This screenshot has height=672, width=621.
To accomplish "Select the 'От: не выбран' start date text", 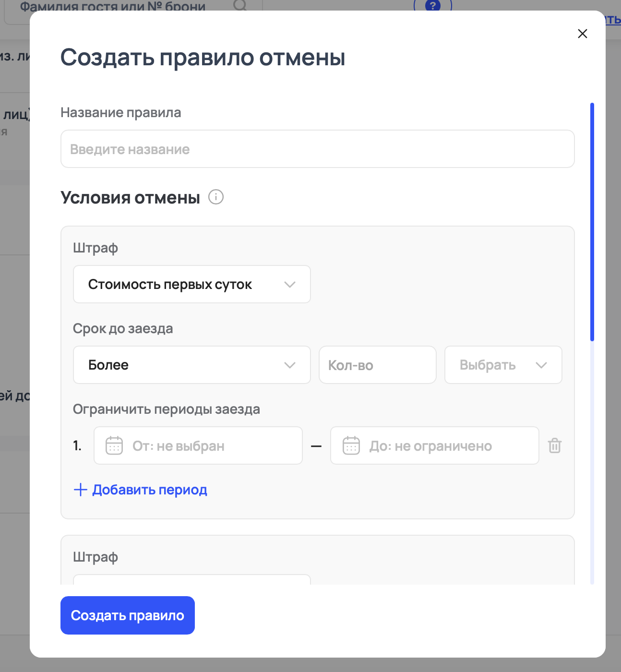I will 179,446.
